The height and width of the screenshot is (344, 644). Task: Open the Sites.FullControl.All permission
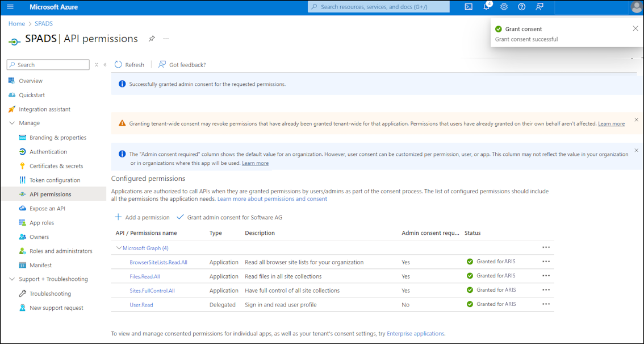tap(152, 291)
